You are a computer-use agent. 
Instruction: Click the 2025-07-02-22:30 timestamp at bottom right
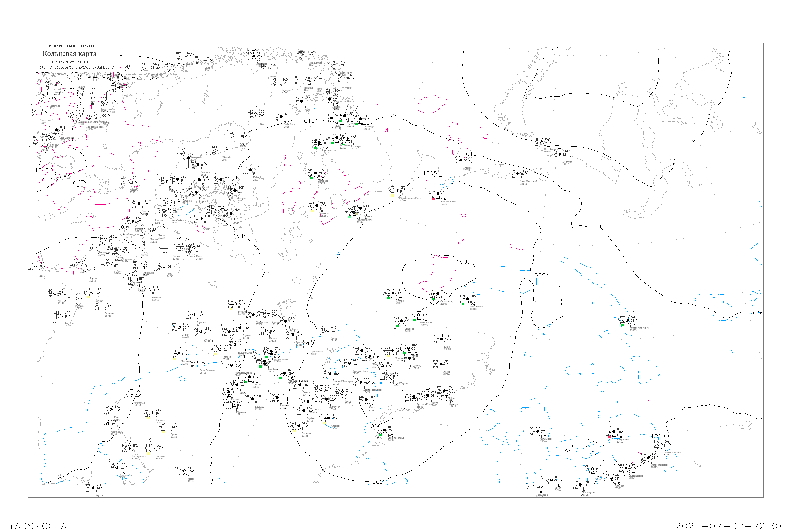tap(728, 526)
